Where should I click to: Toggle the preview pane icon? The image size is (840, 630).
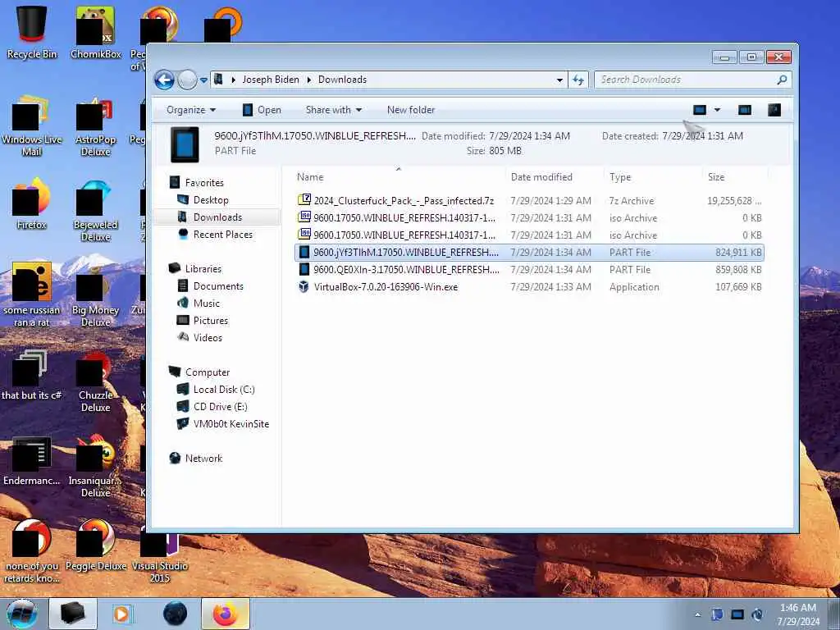[745, 110]
